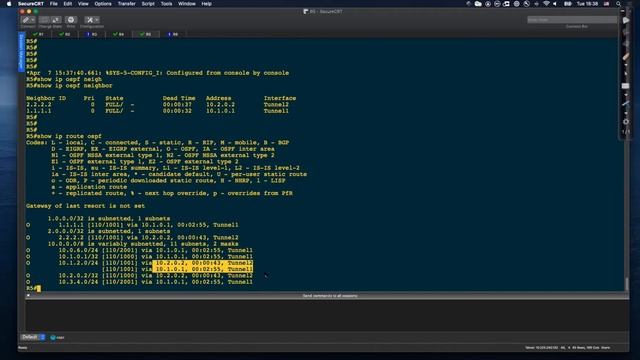The height and width of the screenshot is (360, 640).
Task: Select the blue line annotation tool
Action: click(626, 104)
